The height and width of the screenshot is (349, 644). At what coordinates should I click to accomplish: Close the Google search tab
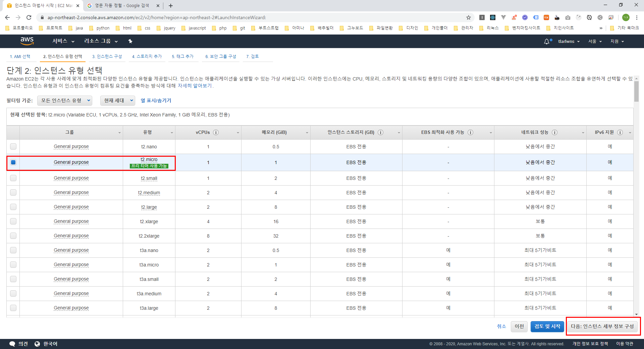click(158, 6)
